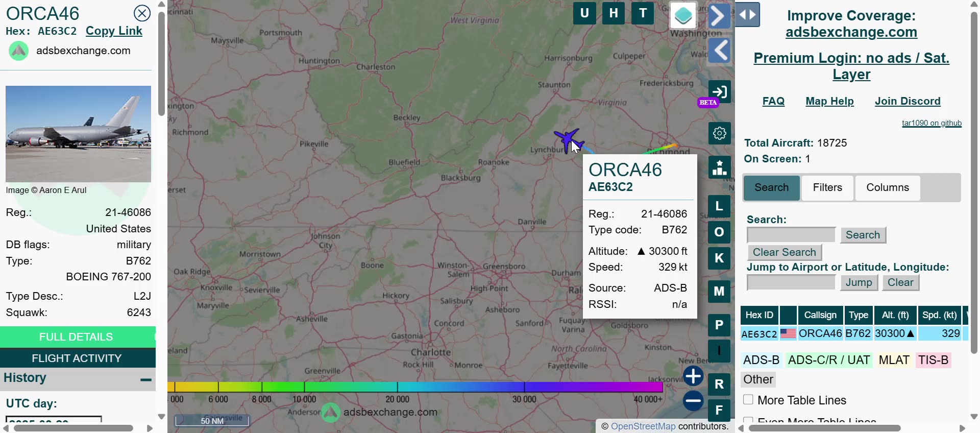Viewport: 980px width, 433px height.
Task: Click the U map toggle button
Action: pos(584,13)
